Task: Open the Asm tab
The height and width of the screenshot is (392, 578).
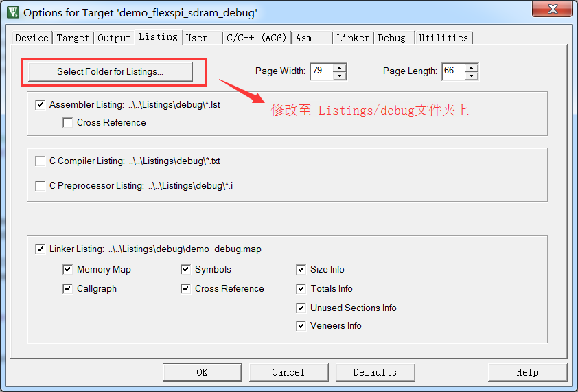Action: 312,38
